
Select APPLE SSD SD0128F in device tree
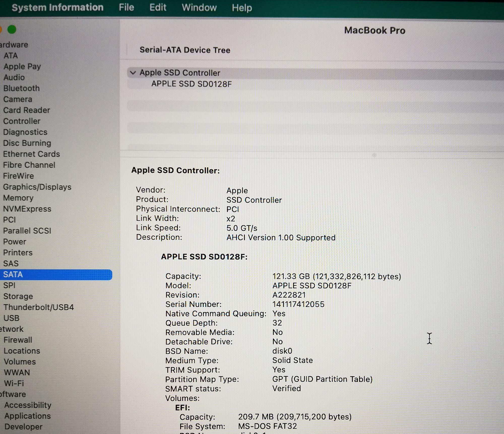(192, 84)
